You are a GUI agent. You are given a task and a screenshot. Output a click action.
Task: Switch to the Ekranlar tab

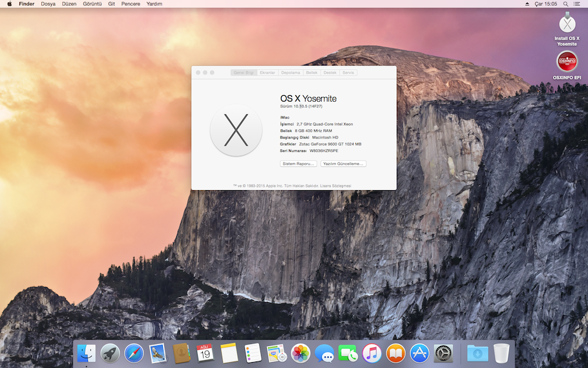tap(268, 72)
